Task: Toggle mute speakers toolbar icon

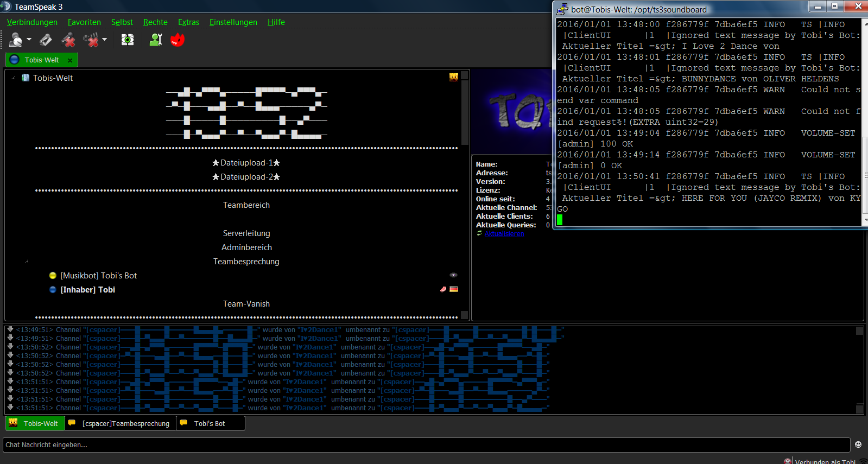Action: (91, 40)
